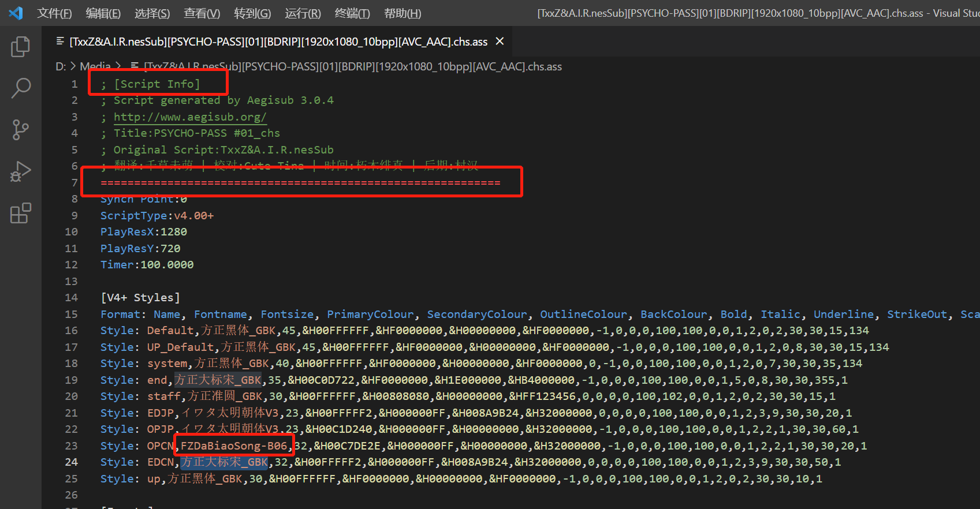Click the '[Script Info]' text on line 1
Screen dimensions: 980x509
click(x=157, y=84)
